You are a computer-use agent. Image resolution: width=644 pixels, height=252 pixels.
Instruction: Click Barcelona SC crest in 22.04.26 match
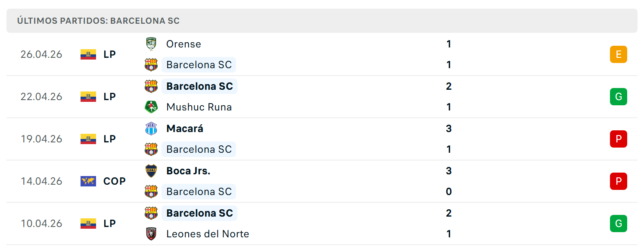[151, 86]
